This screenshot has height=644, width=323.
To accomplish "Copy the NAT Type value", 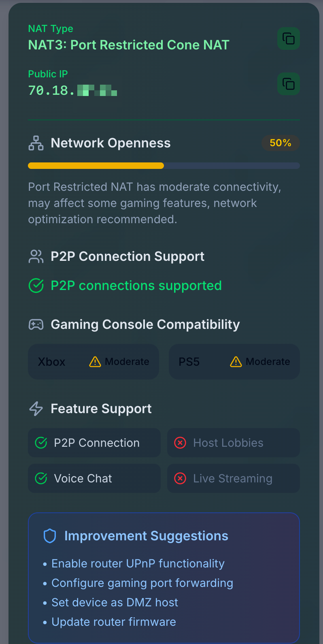I will (x=288, y=38).
